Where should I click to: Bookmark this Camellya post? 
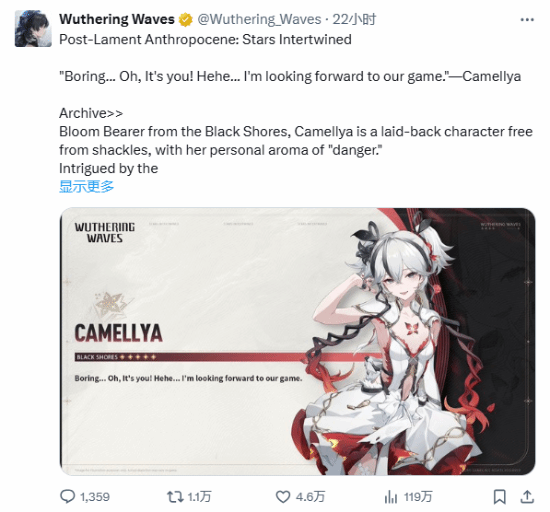(x=499, y=497)
